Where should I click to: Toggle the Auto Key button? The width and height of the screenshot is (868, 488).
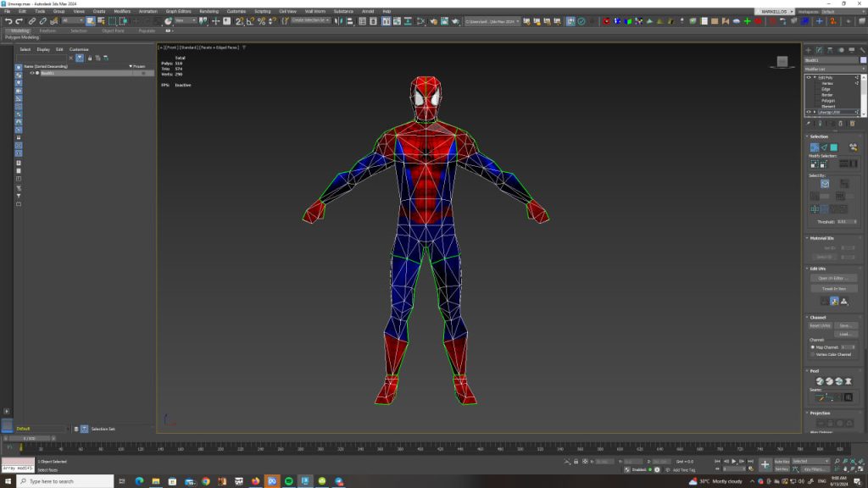(x=782, y=461)
